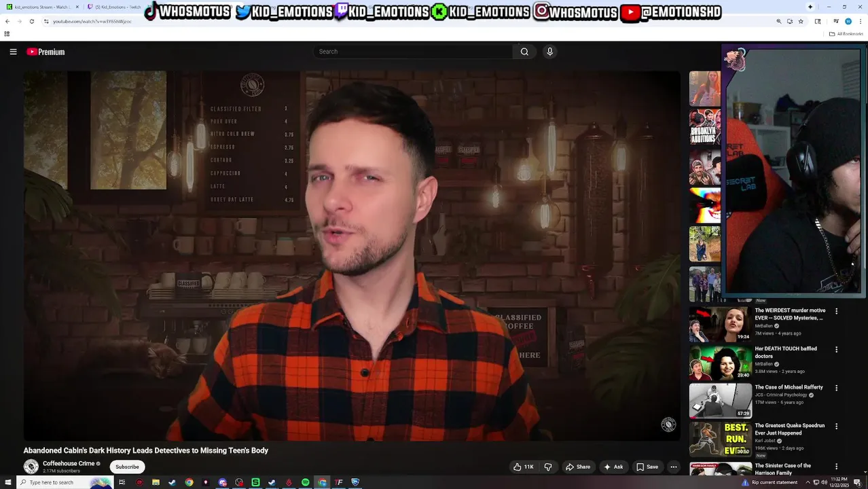Click the video title about Abandoned Cabin
Image resolution: width=868 pixels, height=489 pixels.
(x=146, y=450)
